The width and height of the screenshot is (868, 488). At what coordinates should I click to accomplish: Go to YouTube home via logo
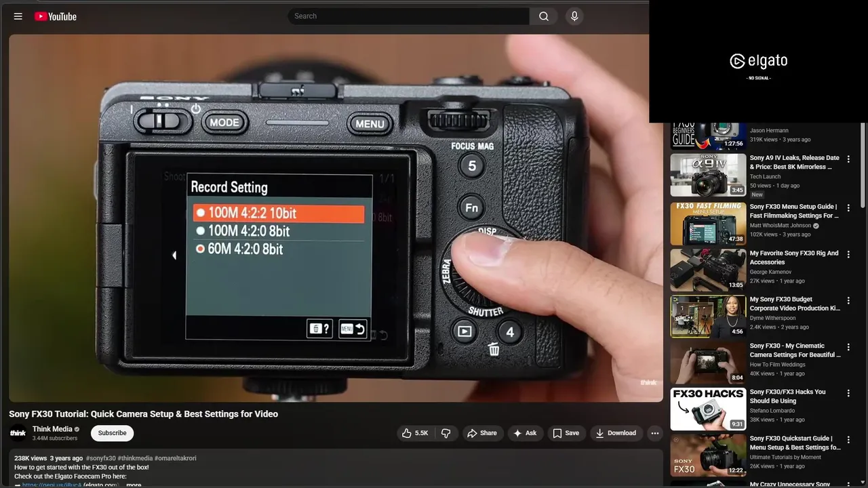56,16
